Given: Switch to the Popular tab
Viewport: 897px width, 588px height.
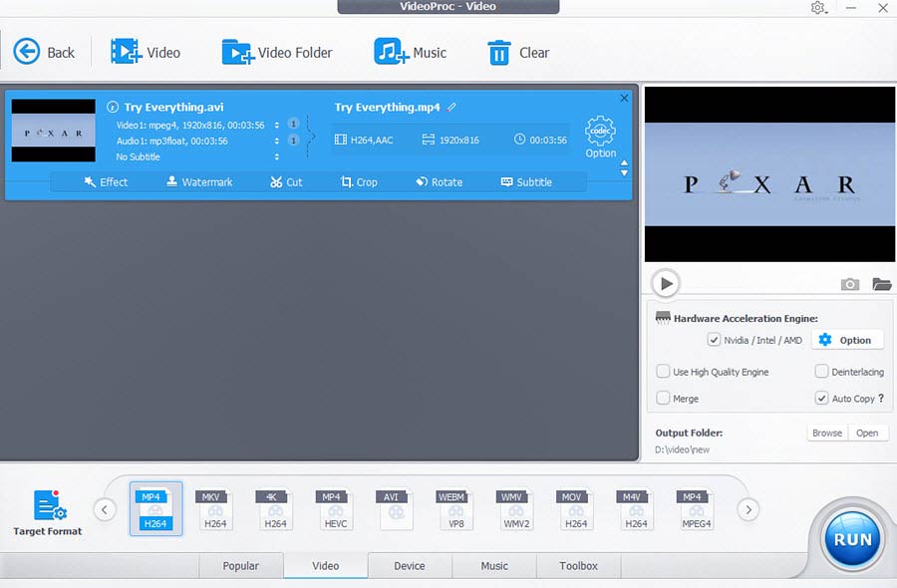Looking at the screenshot, I should click(241, 566).
